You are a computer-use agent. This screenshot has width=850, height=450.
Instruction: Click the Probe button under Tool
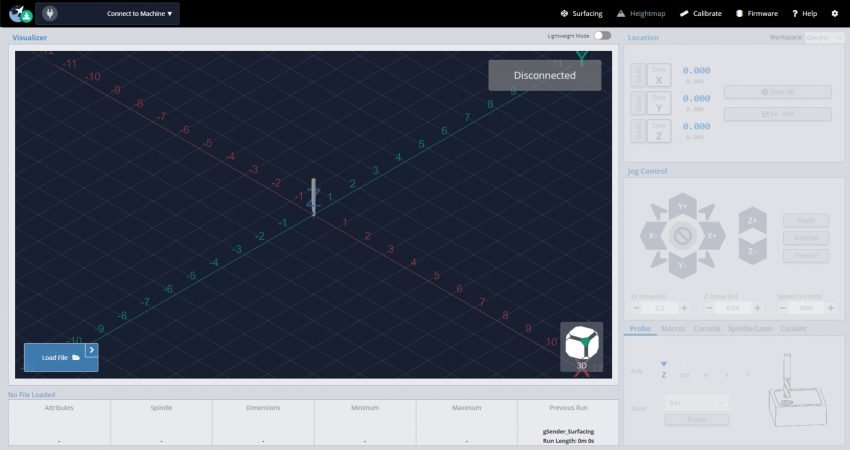click(x=697, y=420)
